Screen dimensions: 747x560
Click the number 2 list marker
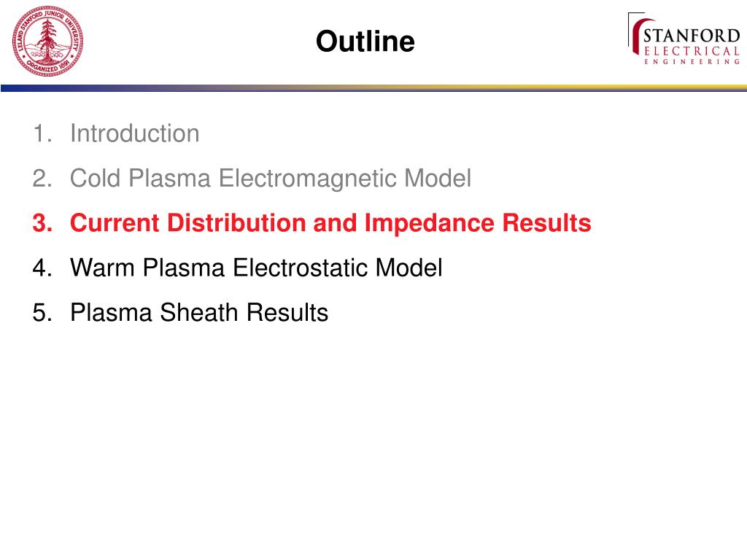pyautogui.click(x=42, y=179)
